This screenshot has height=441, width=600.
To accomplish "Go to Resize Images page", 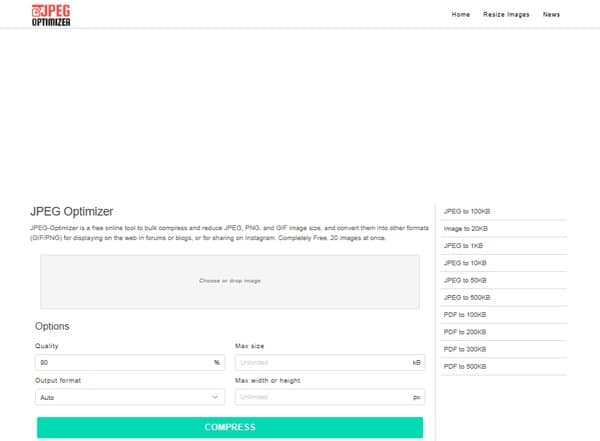I will click(506, 15).
